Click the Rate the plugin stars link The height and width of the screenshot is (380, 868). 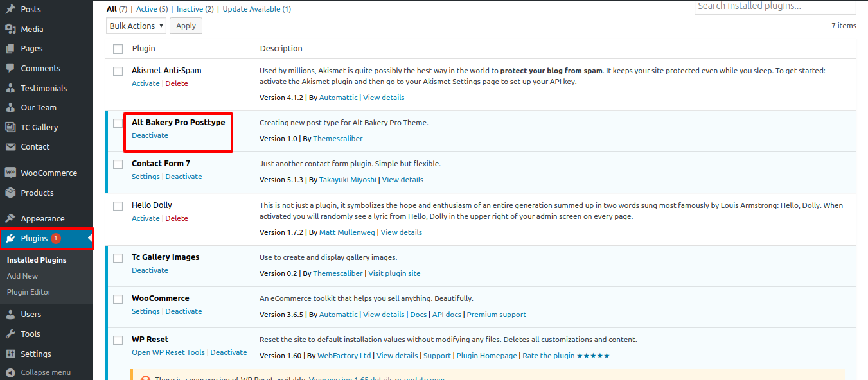pyautogui.click(x=566, y=356)
